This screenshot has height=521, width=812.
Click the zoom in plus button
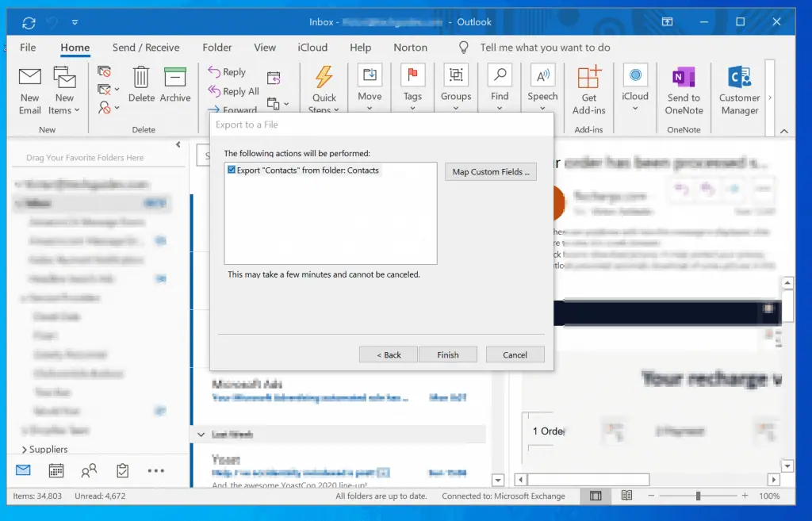click(745, 496)
